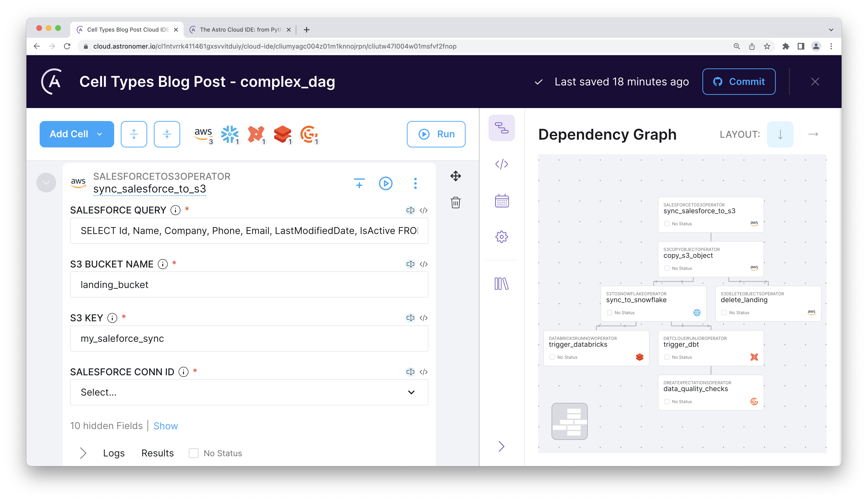Viewport: 868px width, 501px height.
Task: Click the S3 Bucket Name input field
Action: click(x=249, y=284)
